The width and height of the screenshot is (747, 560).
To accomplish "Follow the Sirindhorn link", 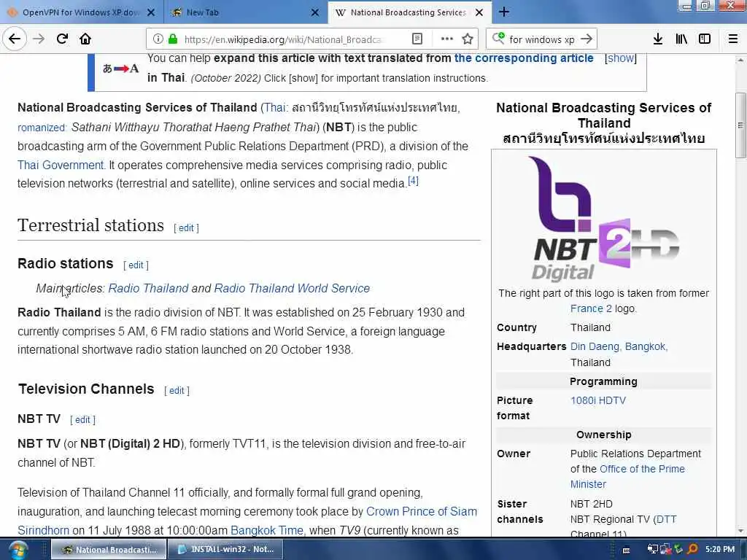I will pyautogui.click(x=43, y=531).
